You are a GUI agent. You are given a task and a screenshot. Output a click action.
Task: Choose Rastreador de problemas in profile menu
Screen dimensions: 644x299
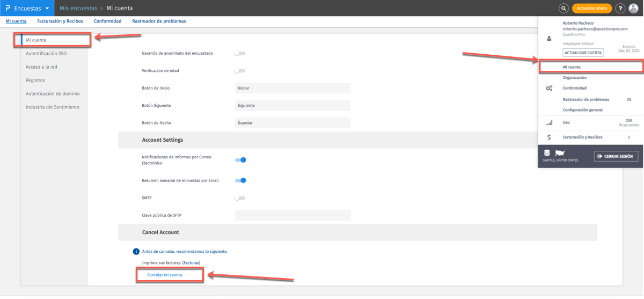coord(586,99)
